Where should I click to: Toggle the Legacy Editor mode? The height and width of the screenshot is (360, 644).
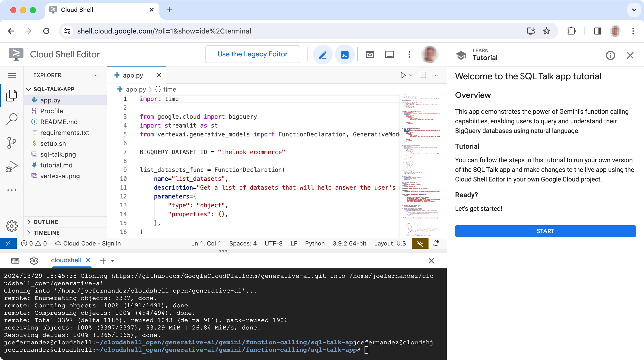253,54
